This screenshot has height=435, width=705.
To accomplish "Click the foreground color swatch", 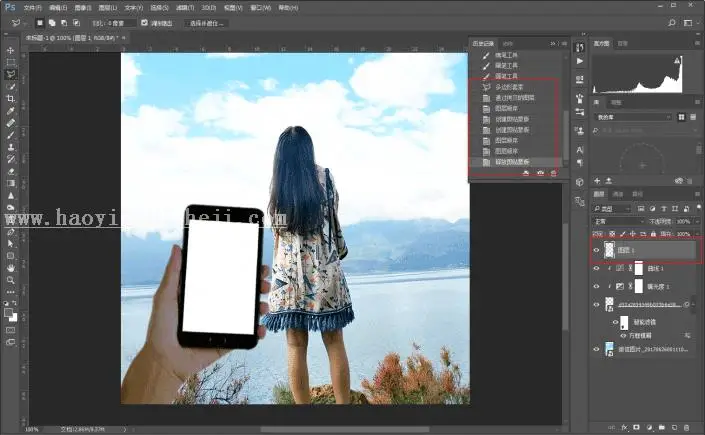I will coord(8,313).
